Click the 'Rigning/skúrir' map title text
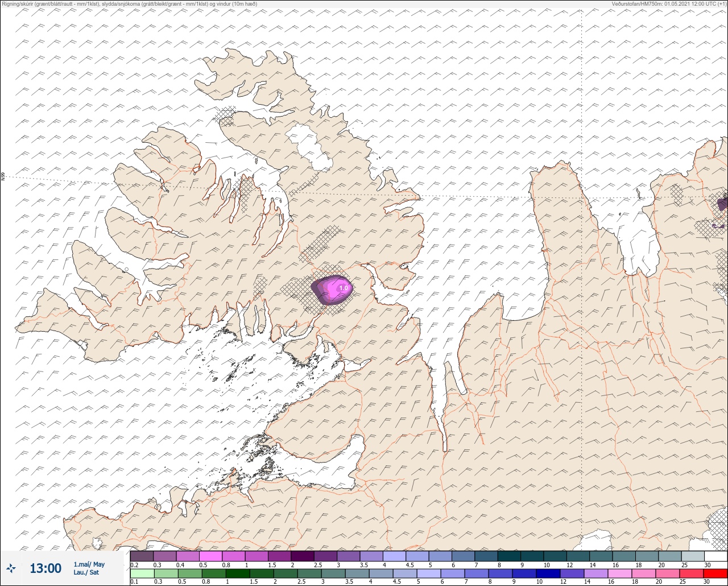The image size is (728, 586). (x=129, y=4)
